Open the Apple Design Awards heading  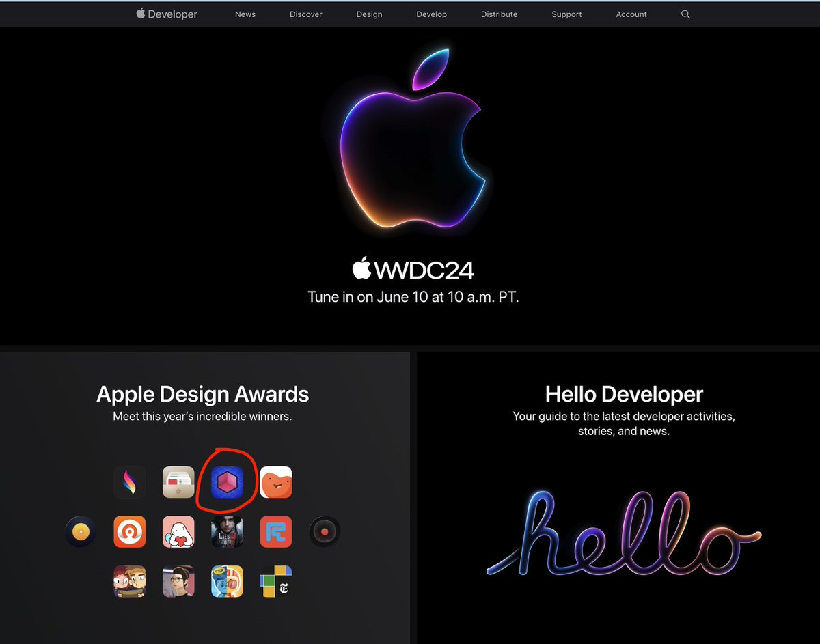[x=203, y=394]
